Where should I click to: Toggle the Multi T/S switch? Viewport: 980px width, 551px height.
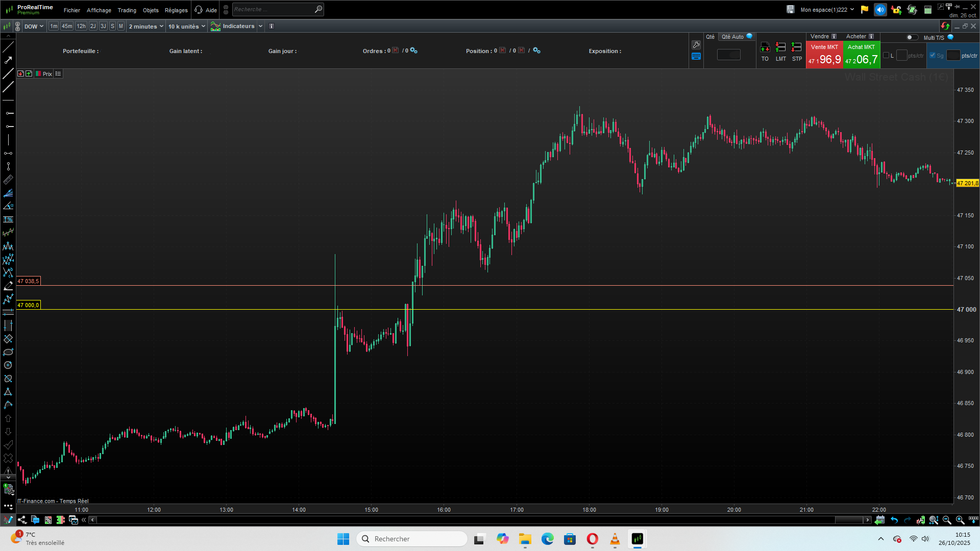912,37
